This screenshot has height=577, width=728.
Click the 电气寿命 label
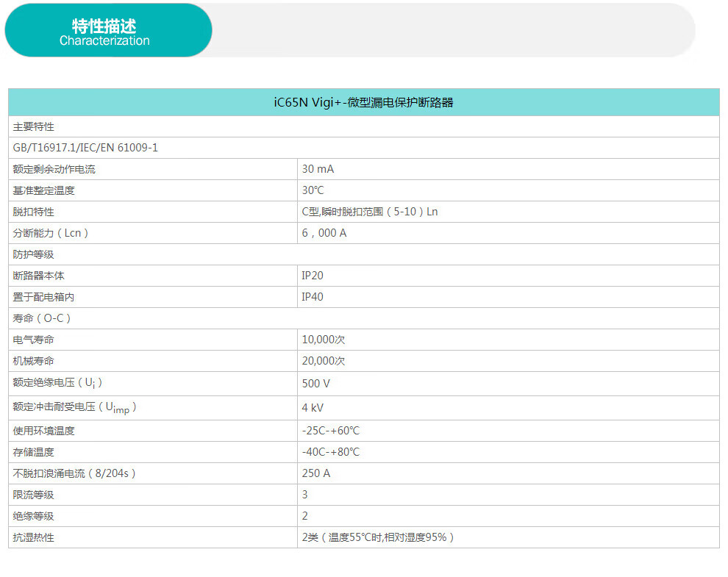33,340
